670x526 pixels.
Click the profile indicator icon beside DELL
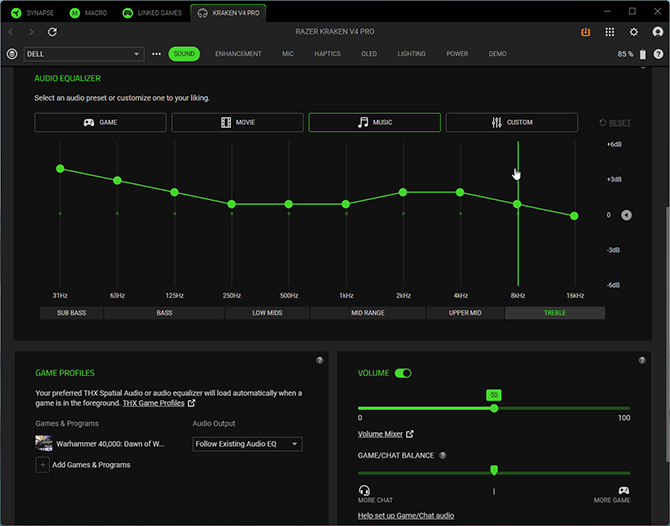tap(12, 54)
